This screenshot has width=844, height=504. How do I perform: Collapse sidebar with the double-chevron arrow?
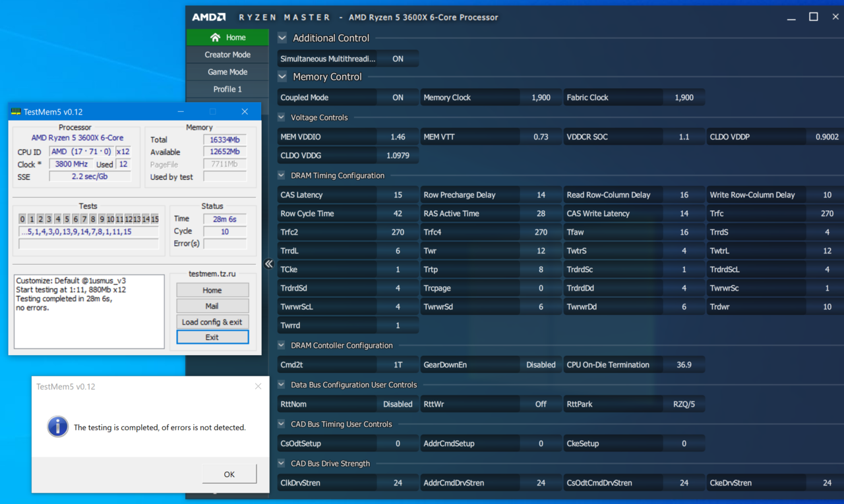tap(268, 264)
